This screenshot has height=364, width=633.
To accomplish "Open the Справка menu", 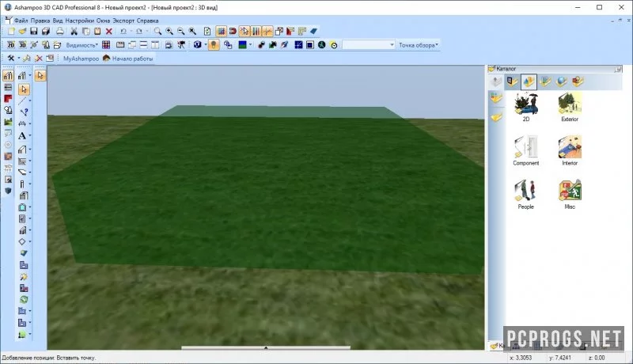I will tap(147, 21).
